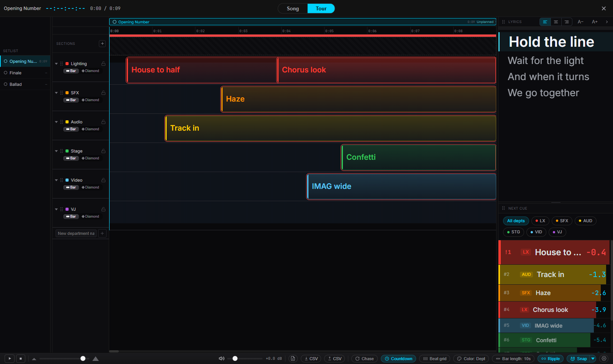Collapse the SFX track
This screenshot has width=613, height=364.
coord(56,93)
